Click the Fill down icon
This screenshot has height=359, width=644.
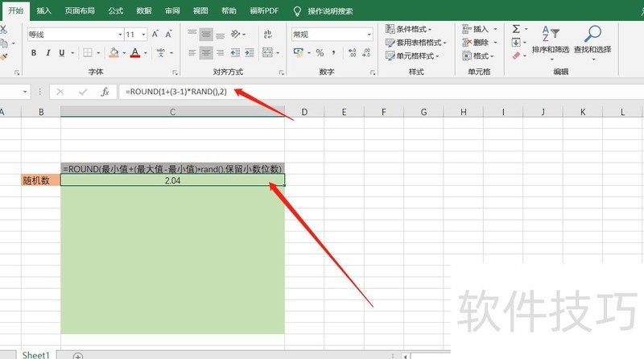pos(516,43)
